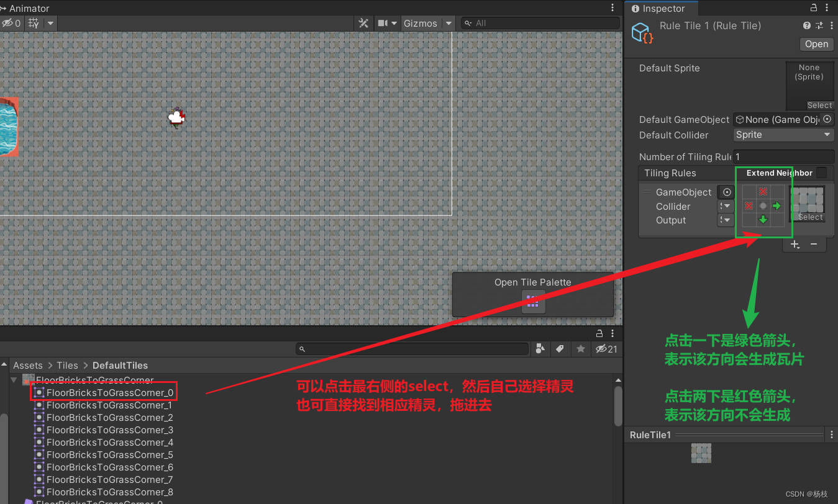The width and height of the screenshot is (838, 504).
Task: Click the RuleTile1 preview thumbnail
Action: click(701, 453)
